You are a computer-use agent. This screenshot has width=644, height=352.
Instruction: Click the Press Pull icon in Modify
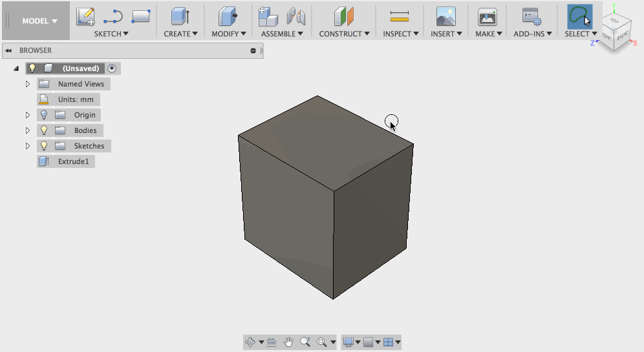tap(227, 17)
